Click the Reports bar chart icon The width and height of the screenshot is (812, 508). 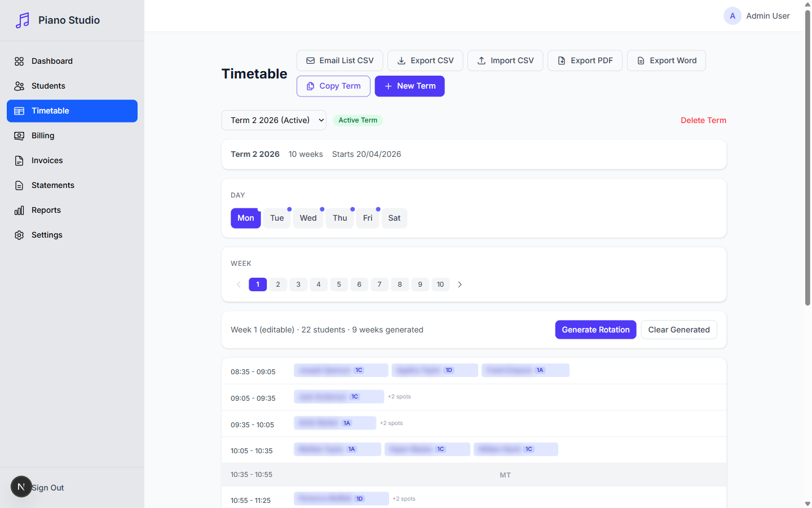pos(19,210)
